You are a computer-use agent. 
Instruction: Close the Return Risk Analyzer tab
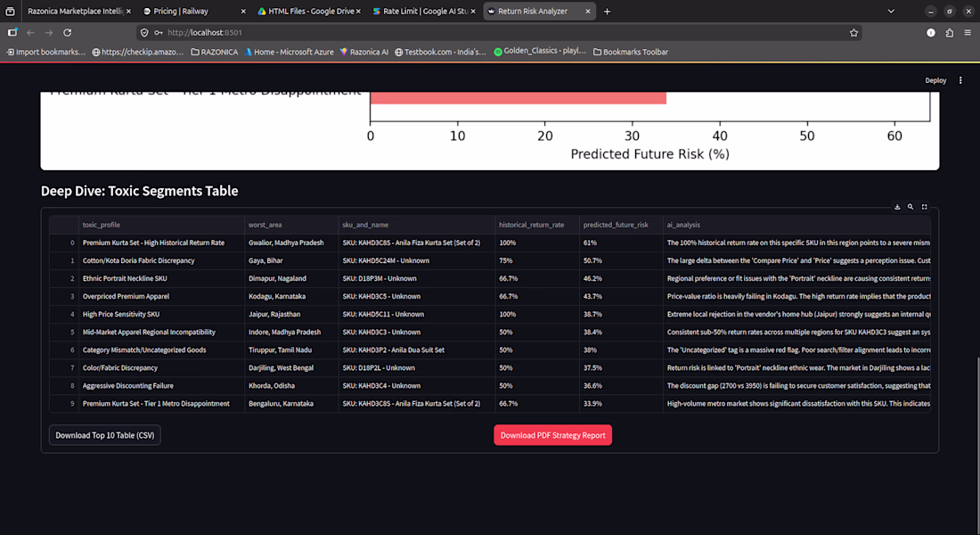point(587,12)
